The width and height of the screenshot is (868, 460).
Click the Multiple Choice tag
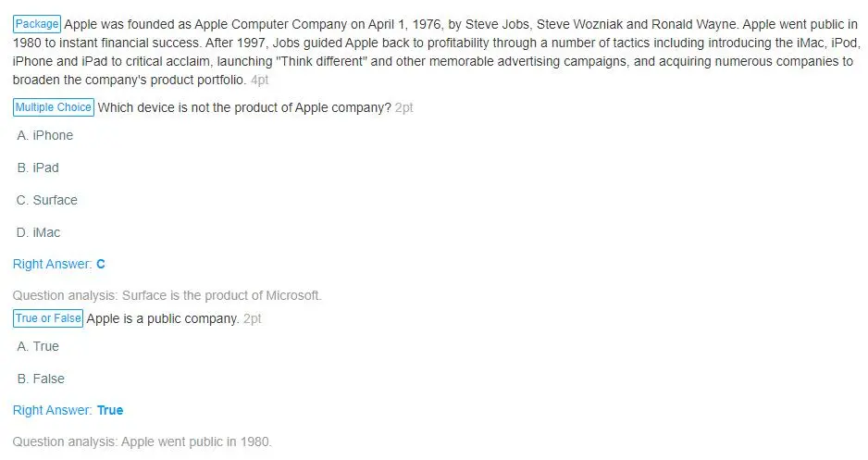pos(54,107)
